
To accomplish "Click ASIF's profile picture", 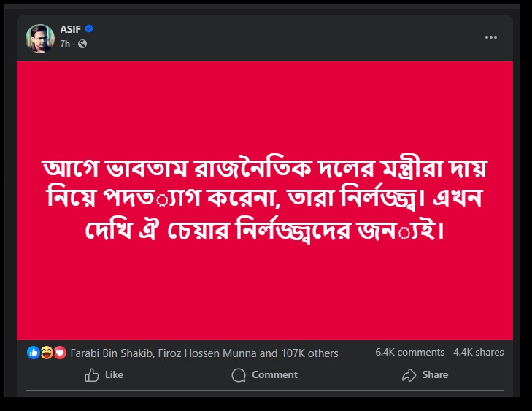I will point(40,37).
